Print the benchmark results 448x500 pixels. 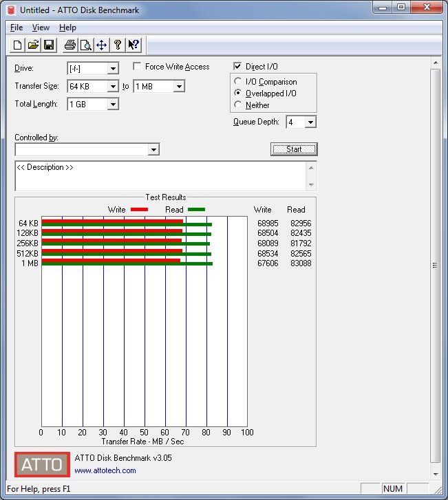click(x=70, y=45)
